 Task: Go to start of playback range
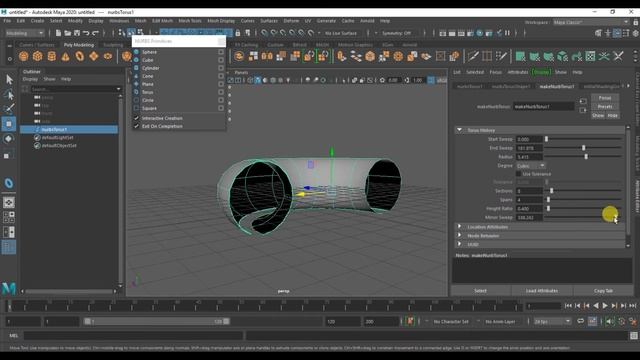568,305
